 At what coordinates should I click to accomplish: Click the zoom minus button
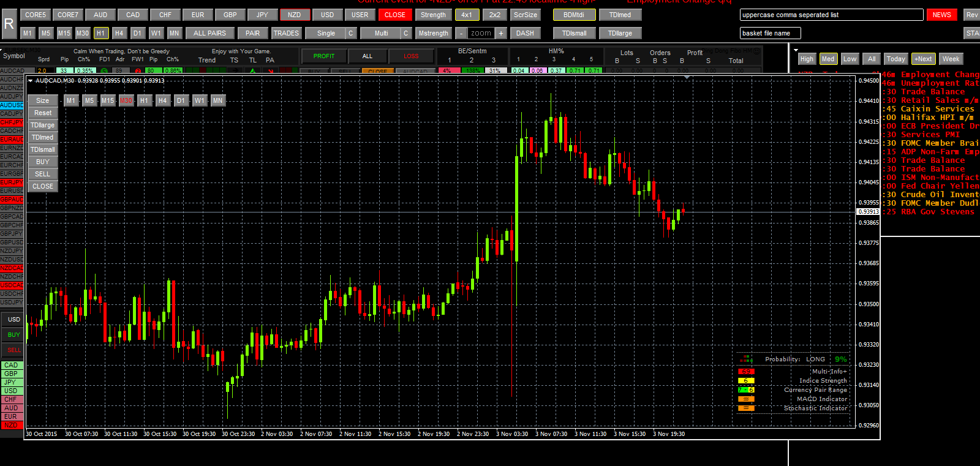coord(461,33)
